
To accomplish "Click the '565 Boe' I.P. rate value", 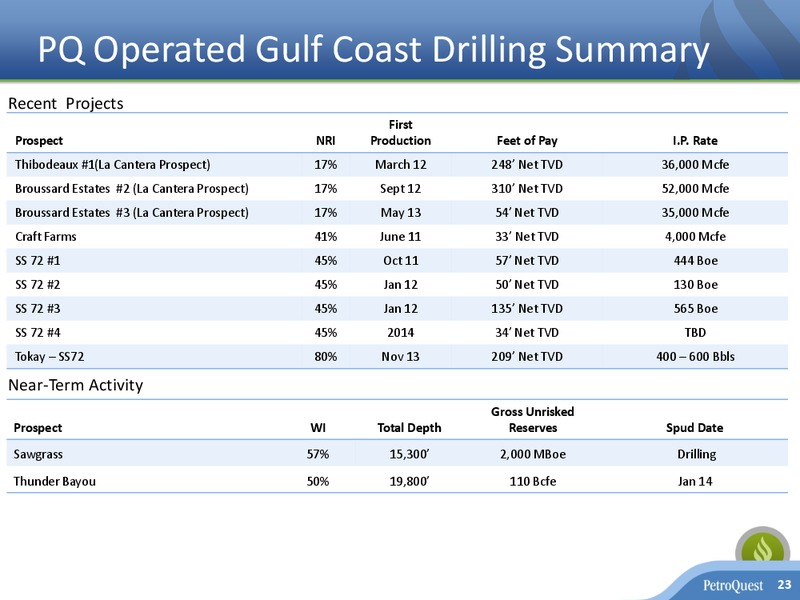I will tap(695, 309).
